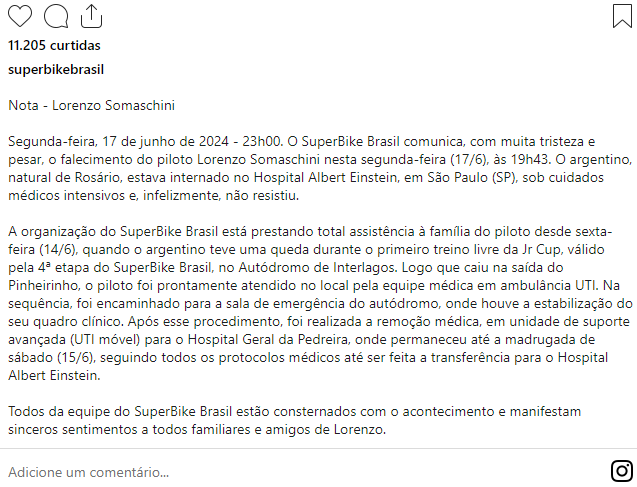Open Instagram via the logo icon

(x=620, y=471)
